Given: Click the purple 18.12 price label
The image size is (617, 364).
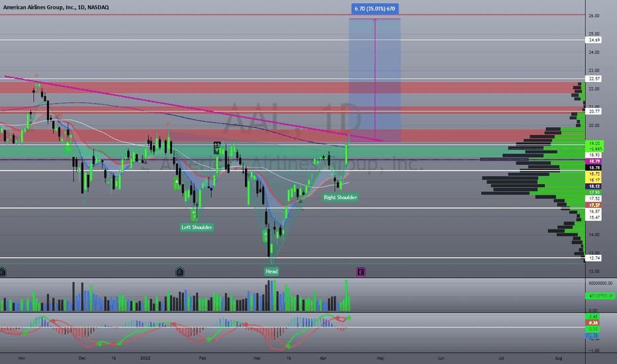Looking at the screenshot, I should pyautogui.click(x=594, y=186).
